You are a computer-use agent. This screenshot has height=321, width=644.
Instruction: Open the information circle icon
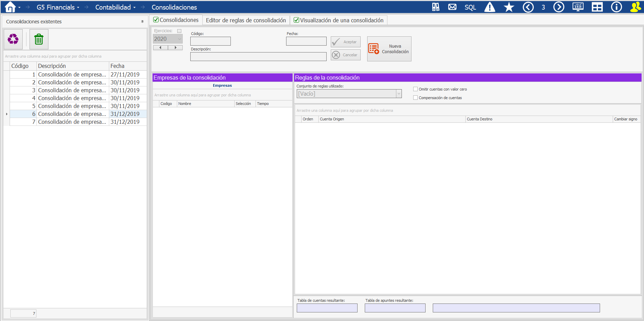tap(616, 7)
